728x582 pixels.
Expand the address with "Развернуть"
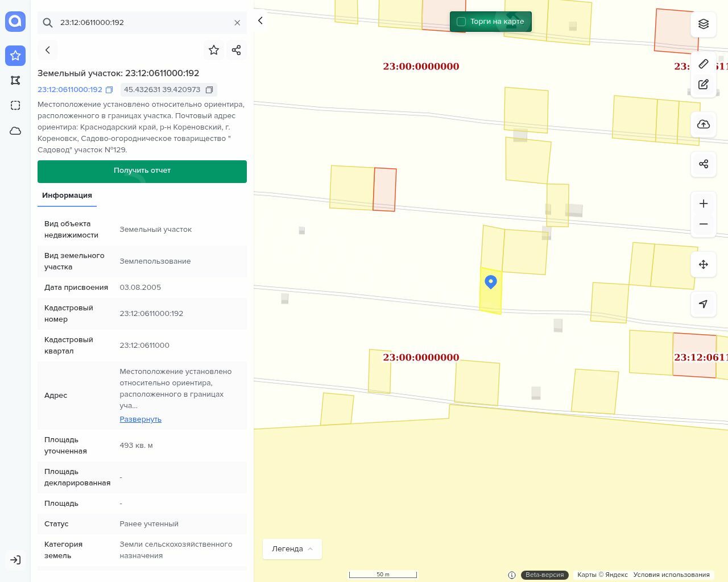(x=140, y=419)
